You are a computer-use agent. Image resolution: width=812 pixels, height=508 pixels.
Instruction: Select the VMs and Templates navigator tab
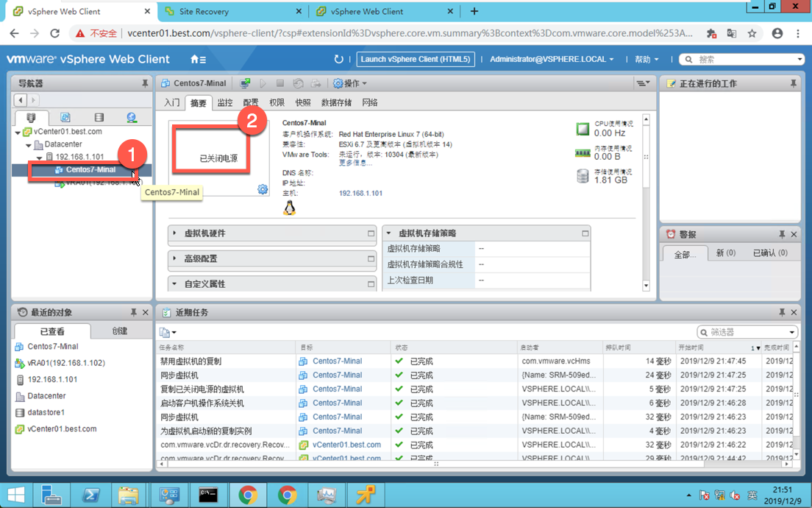65,118
